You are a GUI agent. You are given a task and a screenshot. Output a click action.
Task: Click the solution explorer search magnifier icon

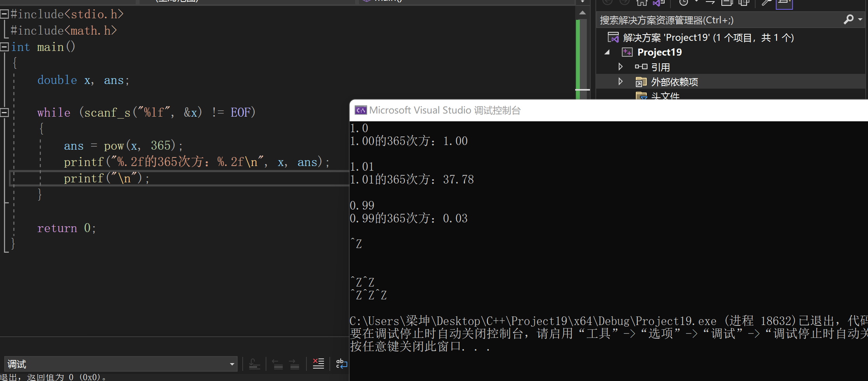pyautogui.click(x=849, y=19)
